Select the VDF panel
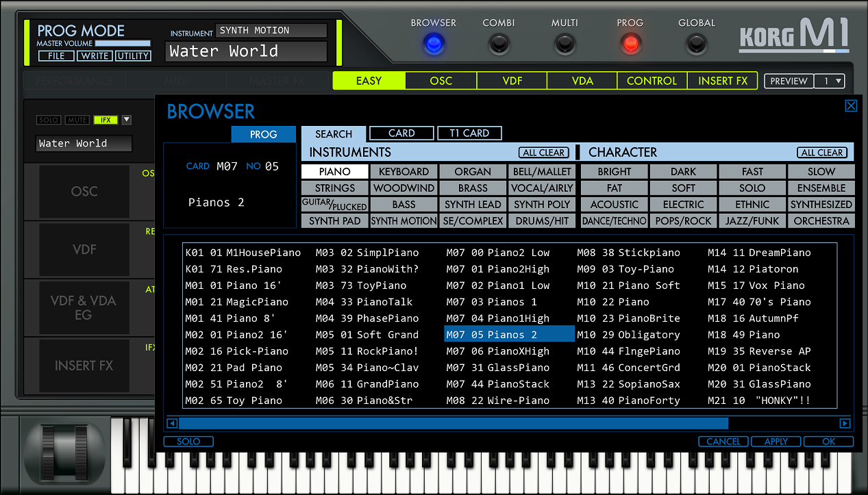Screen dimensions: 868x495 [84, 249]
